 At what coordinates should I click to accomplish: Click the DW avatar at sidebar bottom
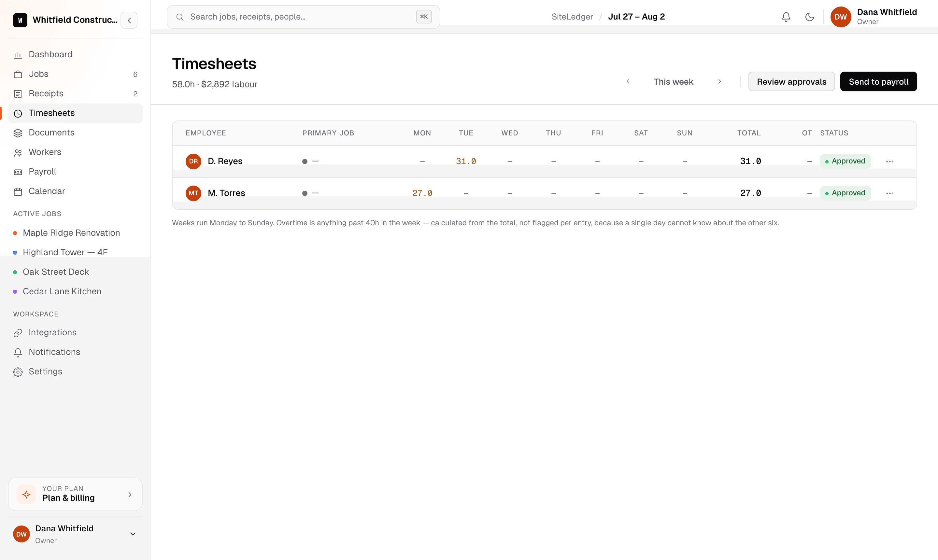21,534
